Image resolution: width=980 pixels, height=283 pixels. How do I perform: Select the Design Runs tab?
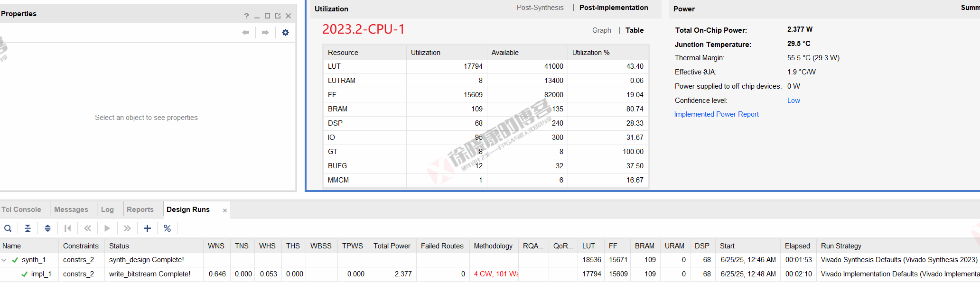click(x=188, y=210)
